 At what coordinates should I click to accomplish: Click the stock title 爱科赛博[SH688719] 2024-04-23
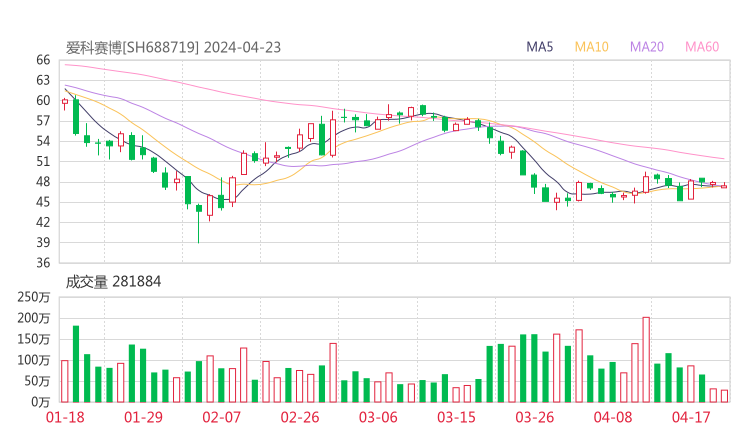(173, 48)
